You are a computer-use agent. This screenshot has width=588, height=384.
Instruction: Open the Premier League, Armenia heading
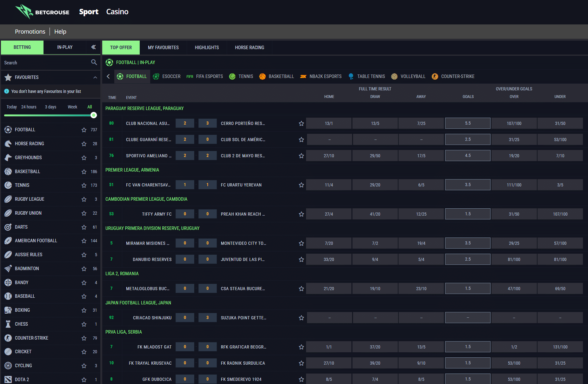(132, 170)
